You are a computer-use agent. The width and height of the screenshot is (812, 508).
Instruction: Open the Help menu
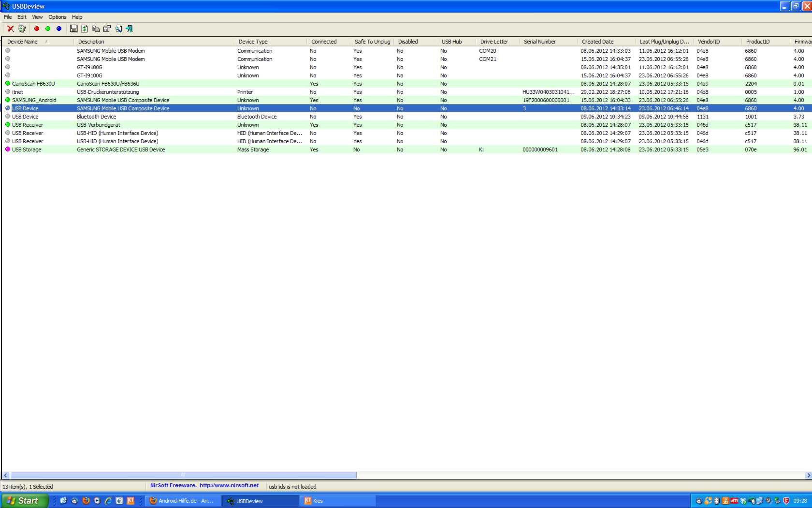[77, 17]
